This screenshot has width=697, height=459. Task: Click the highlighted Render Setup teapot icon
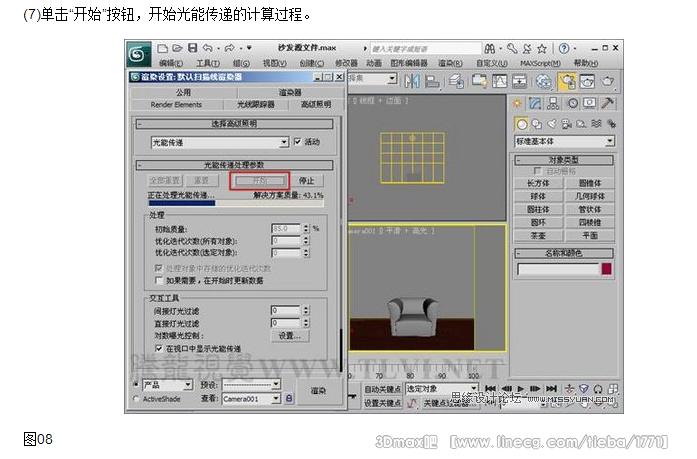tap(566, 81)
